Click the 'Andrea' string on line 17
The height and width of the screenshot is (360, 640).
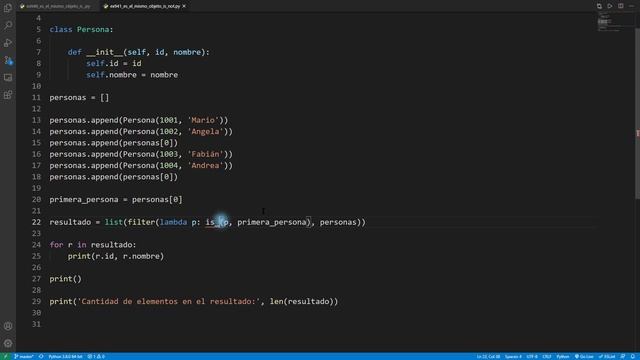point(205,165)
